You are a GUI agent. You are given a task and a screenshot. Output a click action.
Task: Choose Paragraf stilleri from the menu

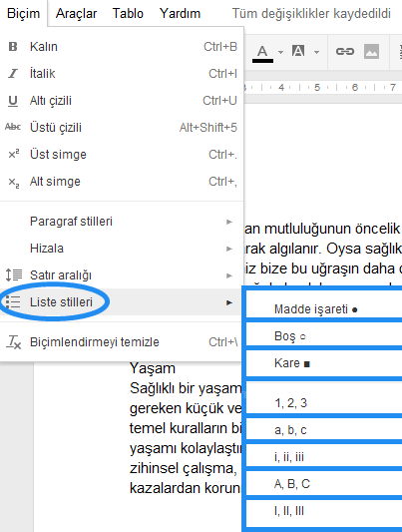[122, 222]
